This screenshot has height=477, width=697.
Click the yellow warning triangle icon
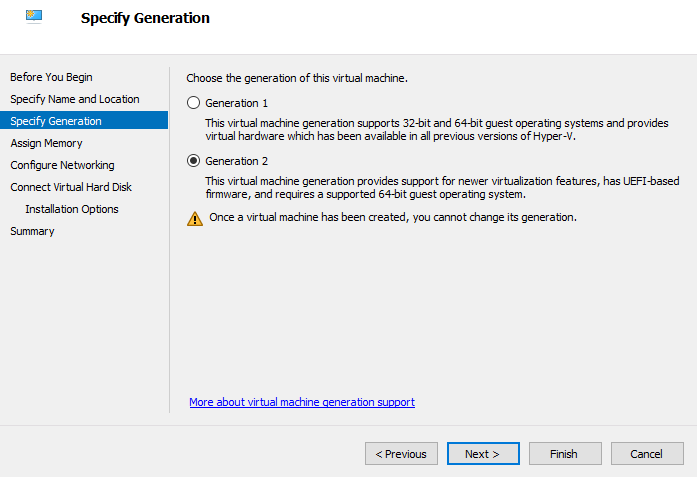195,218
